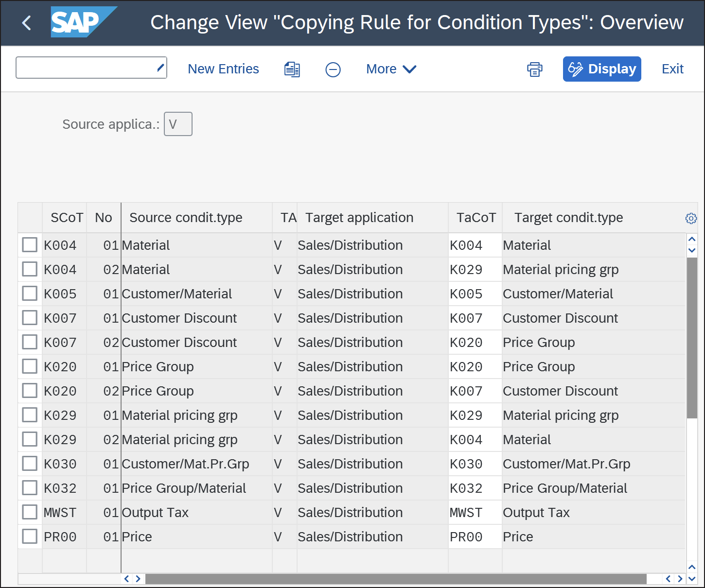Select row K004 02 Material checkbox
Image resolution: width=705 pixels, height=588 pixels.
(x=30, y=269)
